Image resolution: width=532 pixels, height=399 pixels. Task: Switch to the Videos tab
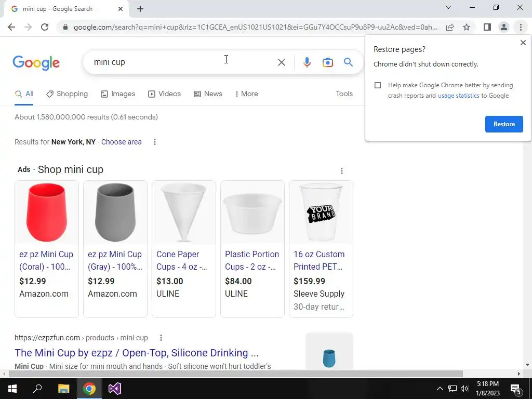164,94
